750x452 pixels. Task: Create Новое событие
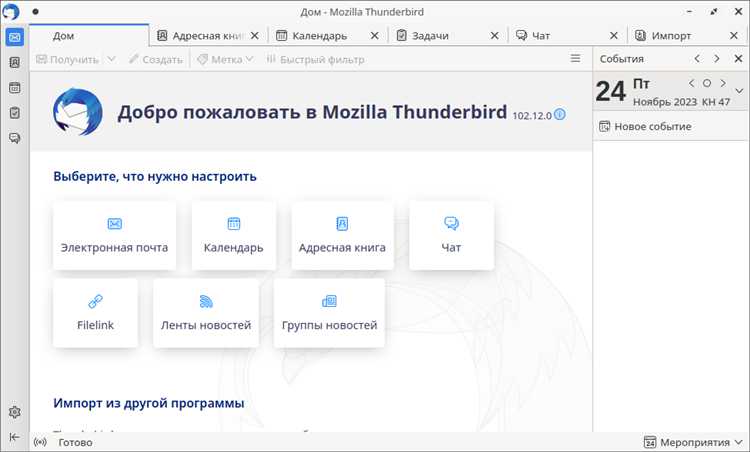[x=645, y=127]
